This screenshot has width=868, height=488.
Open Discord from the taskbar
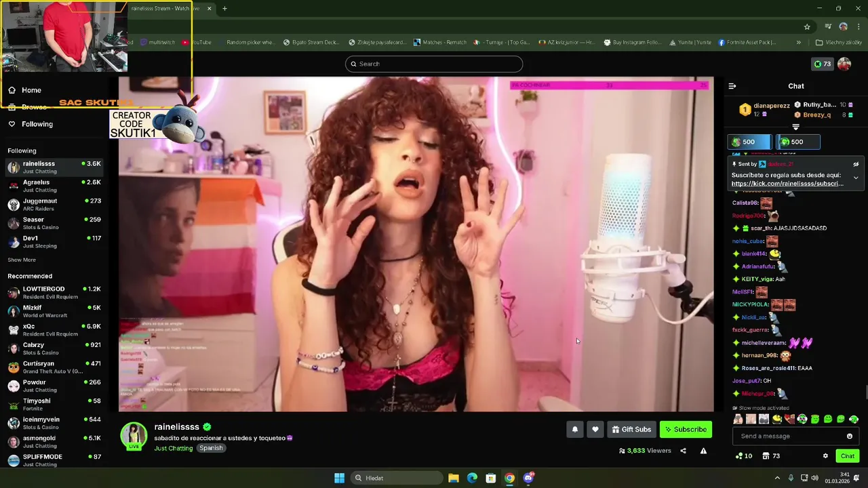point(528,478)
